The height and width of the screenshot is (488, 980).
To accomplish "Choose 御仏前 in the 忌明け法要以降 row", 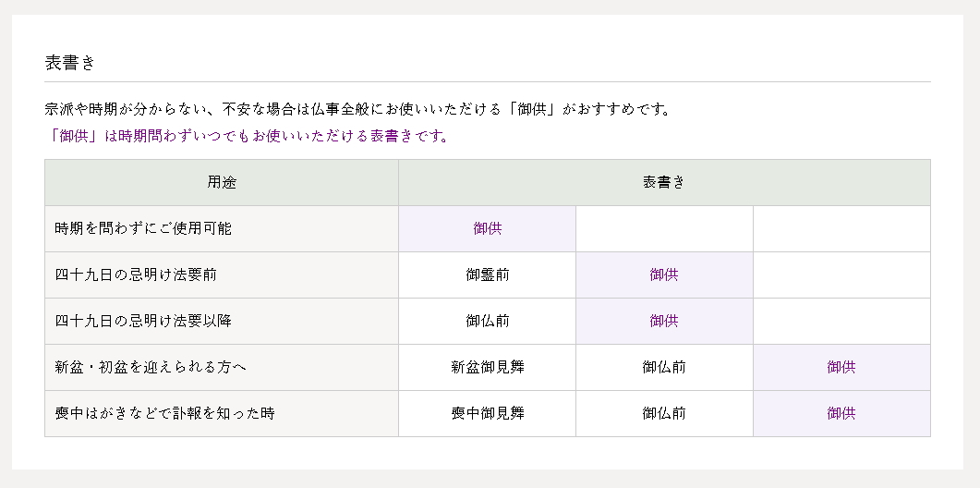I will (x=488, y=321).
